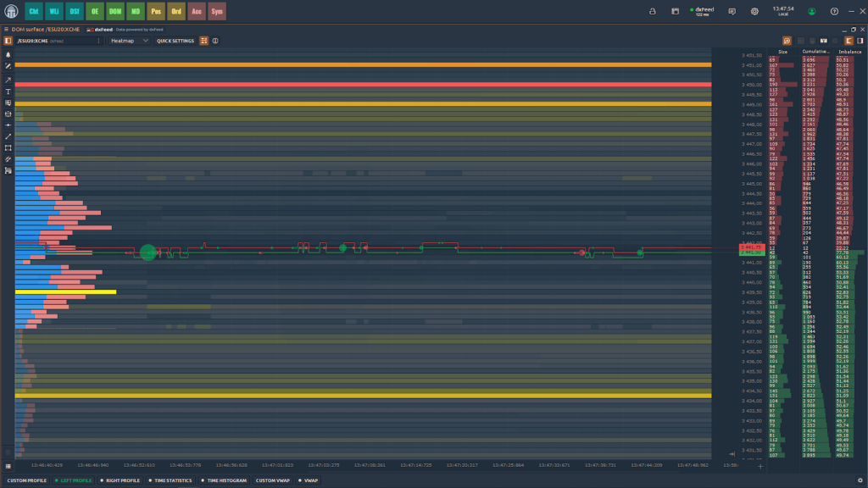The image size is (868, 488).
Task: Open the Cht chart panel tab
Action: [x=33, y=12]
